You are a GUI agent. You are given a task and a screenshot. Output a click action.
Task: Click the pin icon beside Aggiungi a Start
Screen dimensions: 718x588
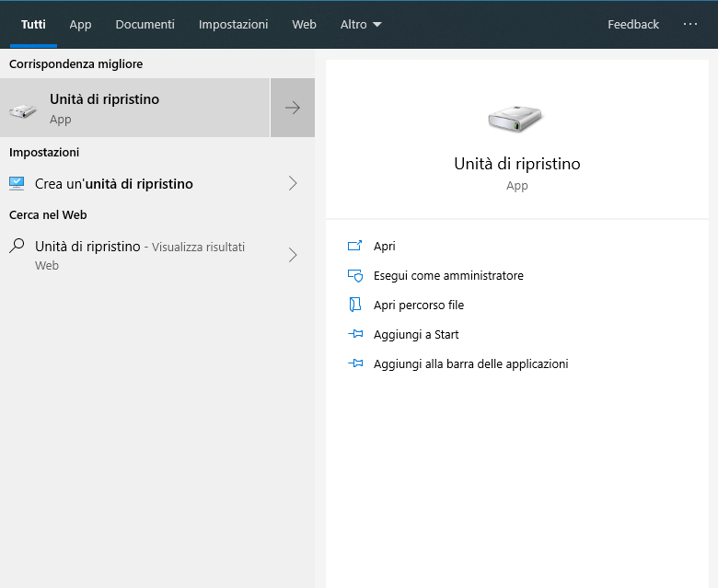click(x=355, y=334)
